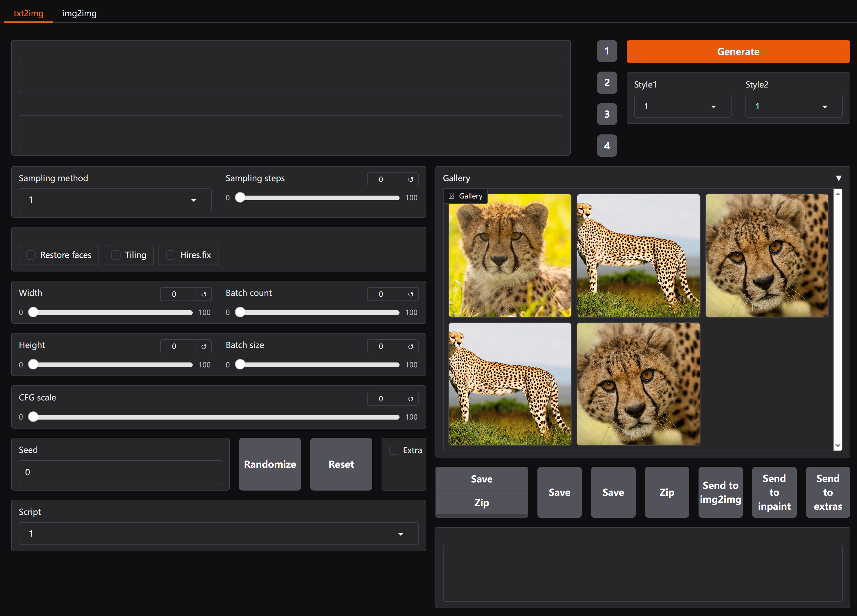Switch to the img2img tab
857x616 pixels.
click(x=79, y=13)
